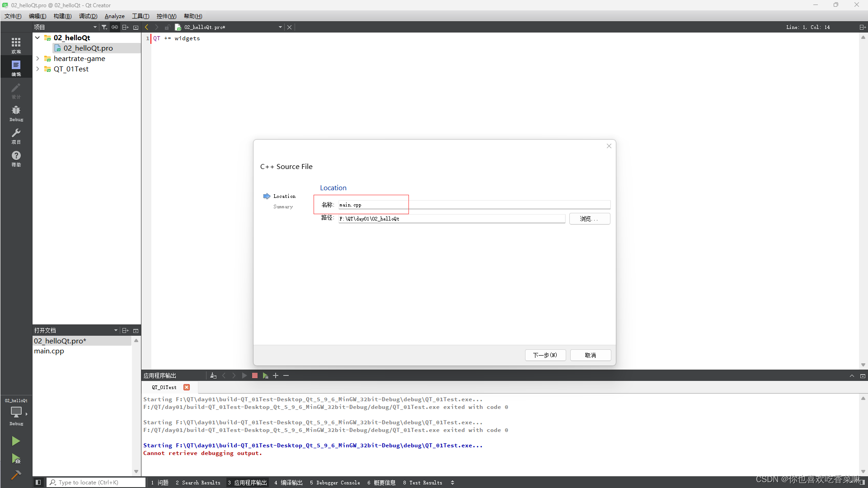Click the Start Debugging run icon

(16, 459)
